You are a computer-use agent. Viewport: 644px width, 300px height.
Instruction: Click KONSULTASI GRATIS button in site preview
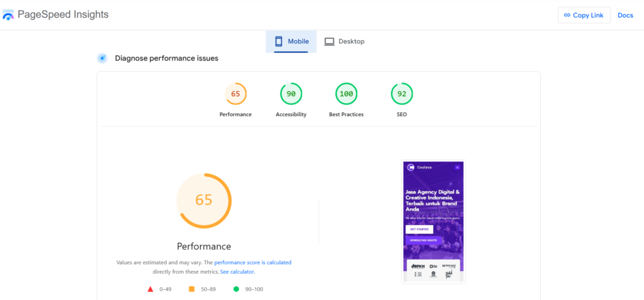coord(423,240)
